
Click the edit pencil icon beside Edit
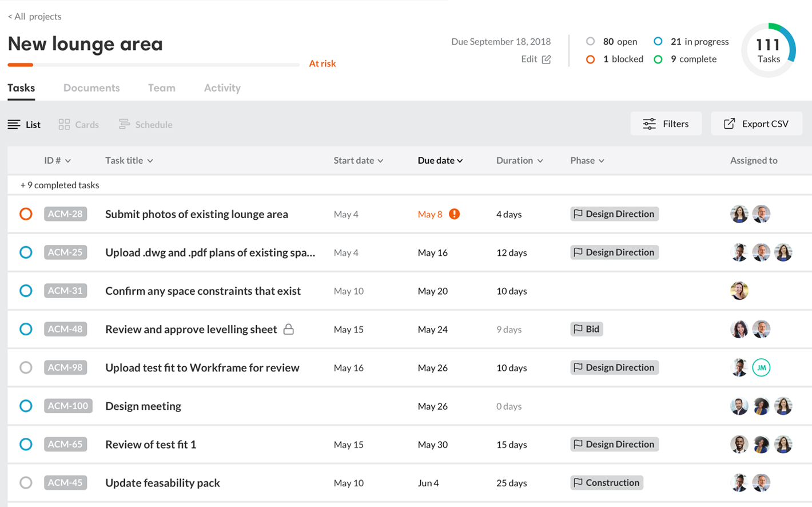pyautogui.click(x=546, y=60)
